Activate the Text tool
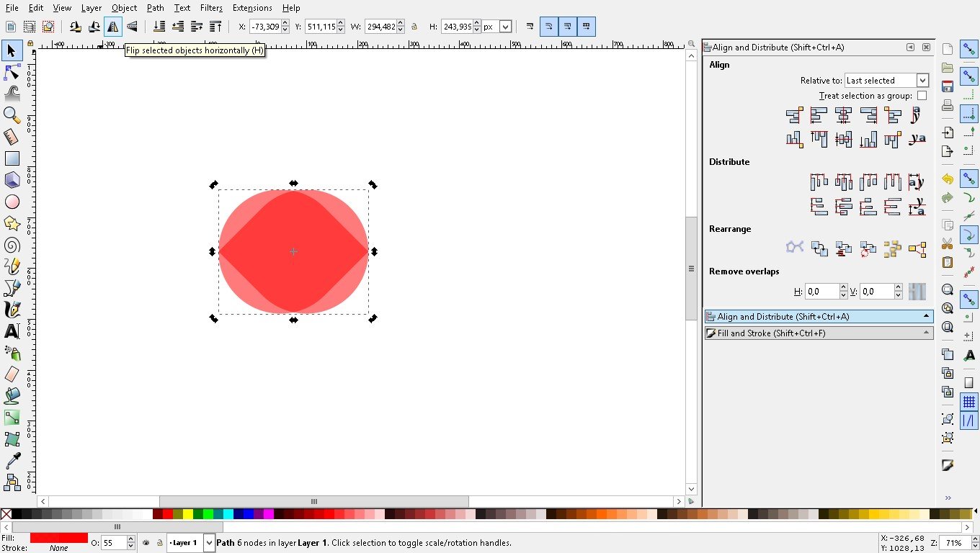This screenshot has width=980, height=553. [12, 331]
